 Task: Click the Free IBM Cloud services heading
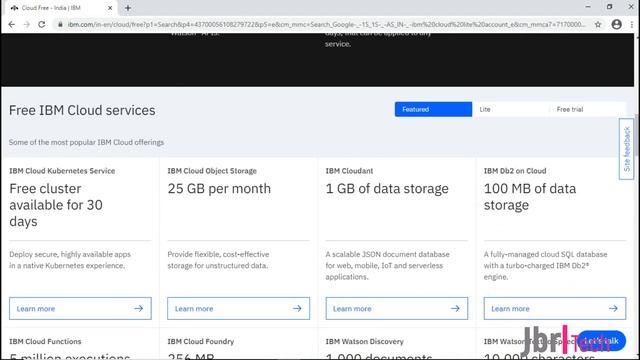click(x=82, y=110)
